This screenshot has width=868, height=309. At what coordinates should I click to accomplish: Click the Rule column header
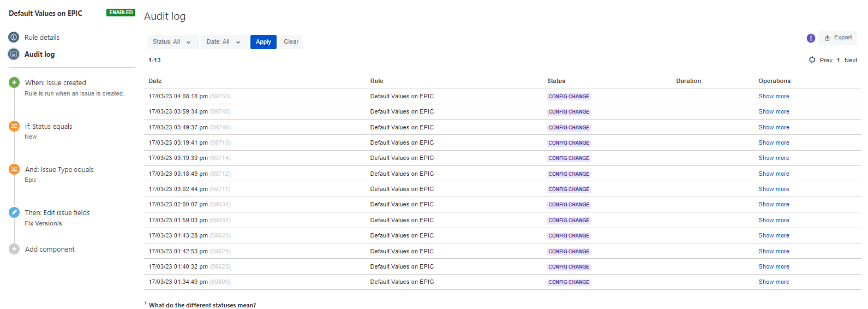376,81
